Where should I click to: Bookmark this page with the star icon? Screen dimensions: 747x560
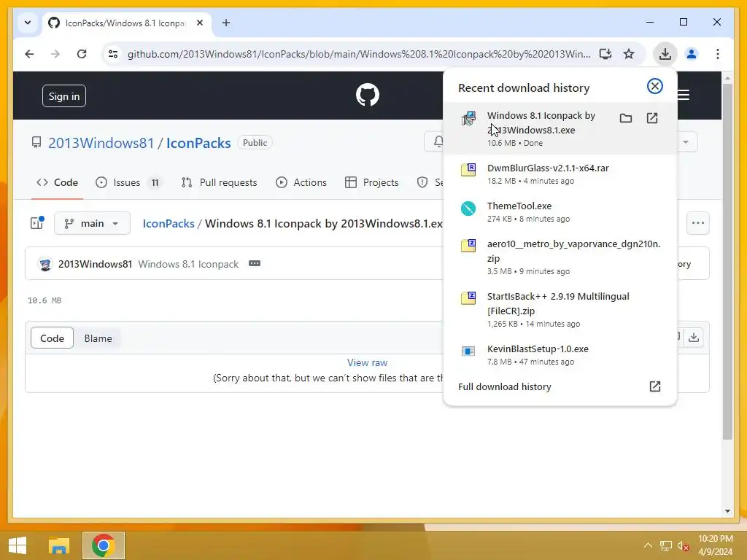(629, 54)
